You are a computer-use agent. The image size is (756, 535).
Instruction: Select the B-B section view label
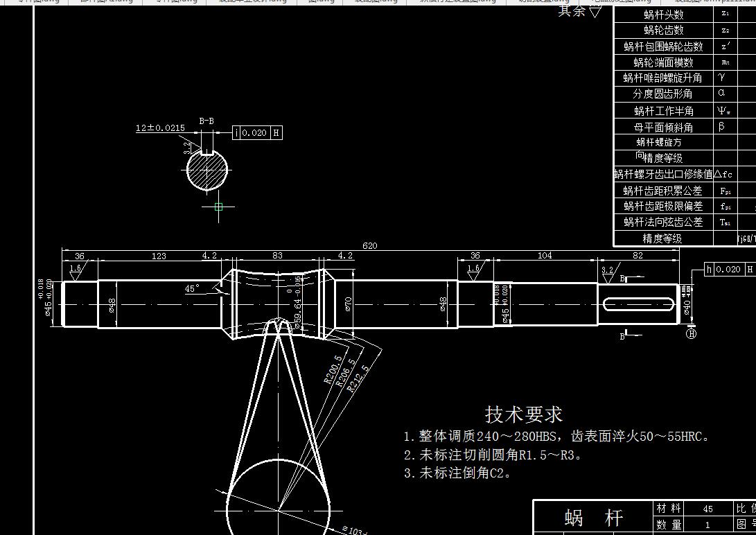click(x=206, y=121)
